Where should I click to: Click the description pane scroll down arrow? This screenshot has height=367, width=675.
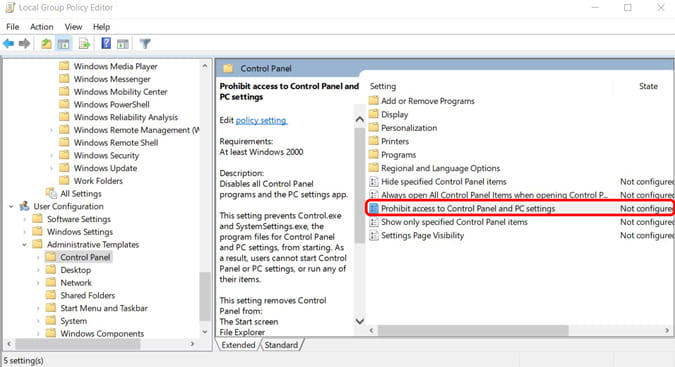tap(359, 321)
